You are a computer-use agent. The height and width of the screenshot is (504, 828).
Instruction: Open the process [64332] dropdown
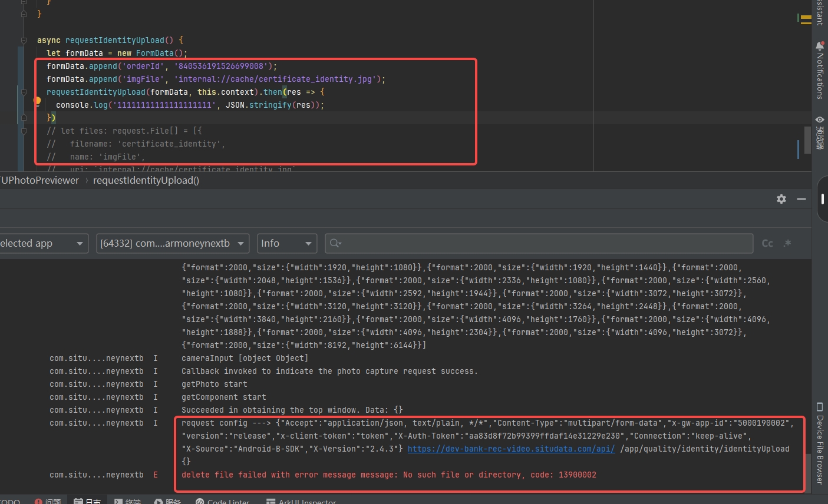173,243
